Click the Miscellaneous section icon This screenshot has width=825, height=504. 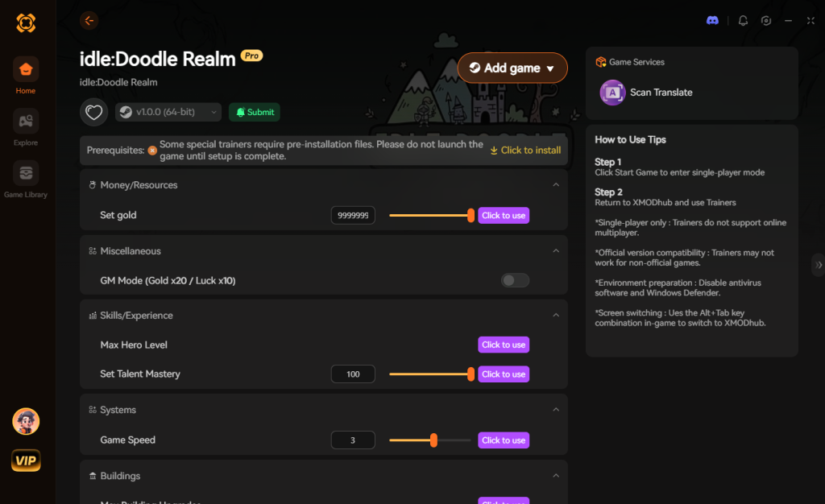coord(93,251)
